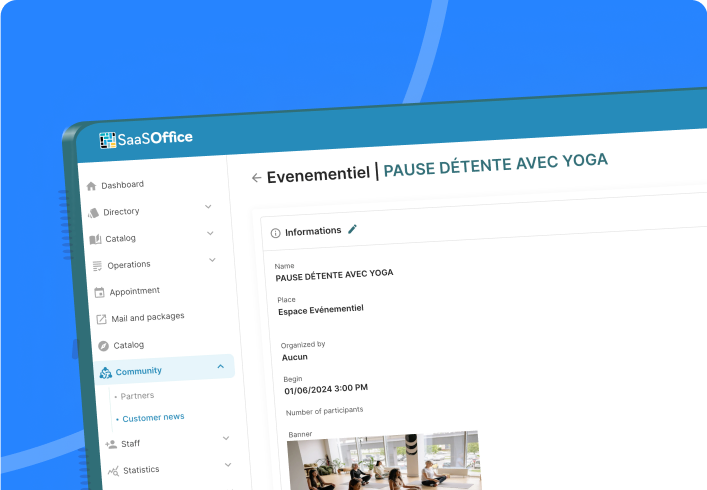Open the Operations menu item

point(129,265)
